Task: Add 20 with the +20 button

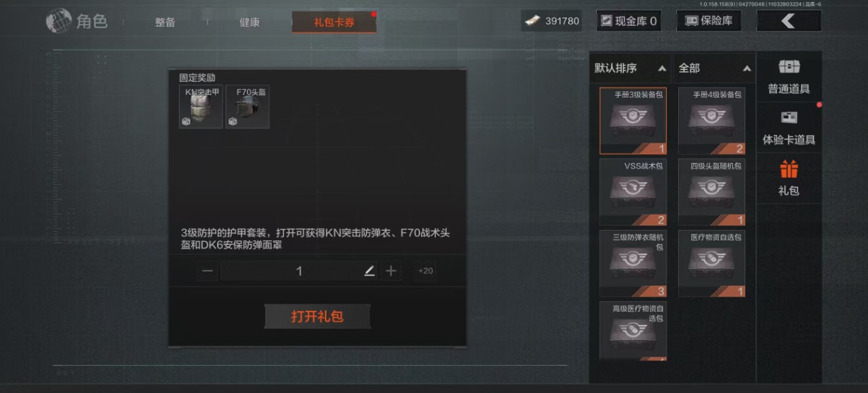Action: pos(426,271)
